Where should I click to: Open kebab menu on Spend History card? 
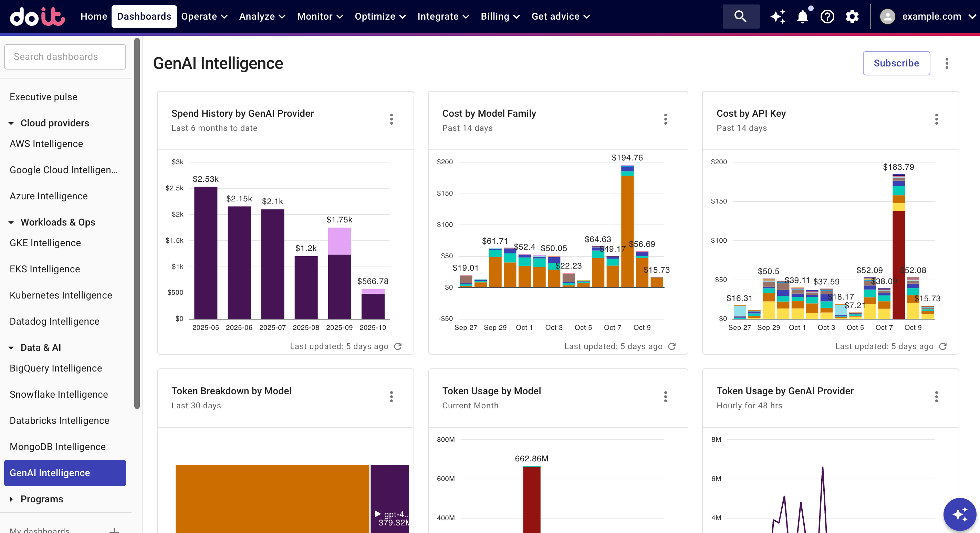[392, 119]
